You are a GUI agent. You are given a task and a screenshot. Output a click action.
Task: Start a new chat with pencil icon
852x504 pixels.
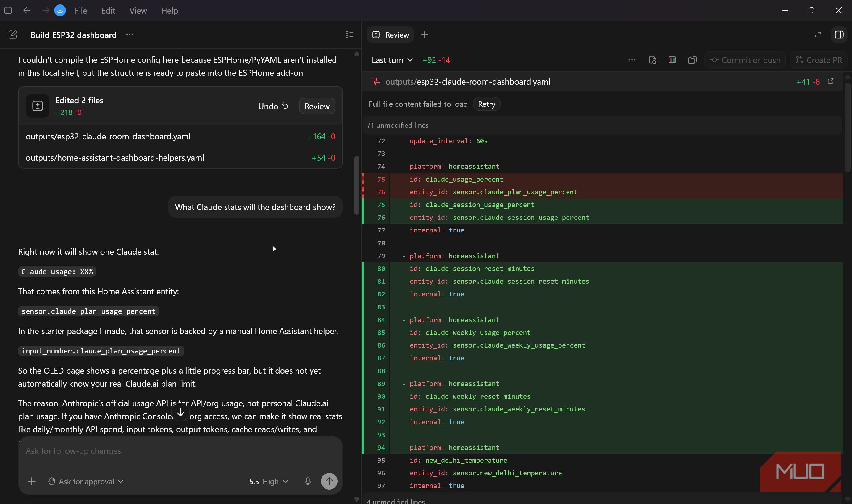tap(12, 35)
